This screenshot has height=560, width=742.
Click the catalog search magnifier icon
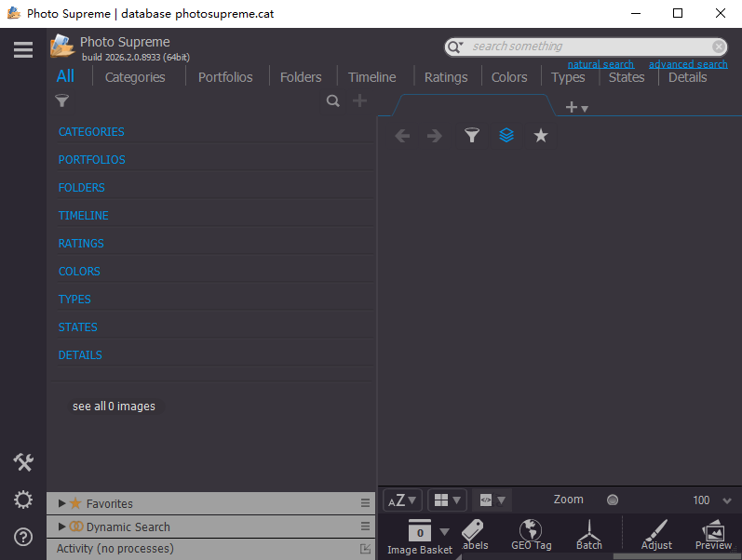pos(333,100)
